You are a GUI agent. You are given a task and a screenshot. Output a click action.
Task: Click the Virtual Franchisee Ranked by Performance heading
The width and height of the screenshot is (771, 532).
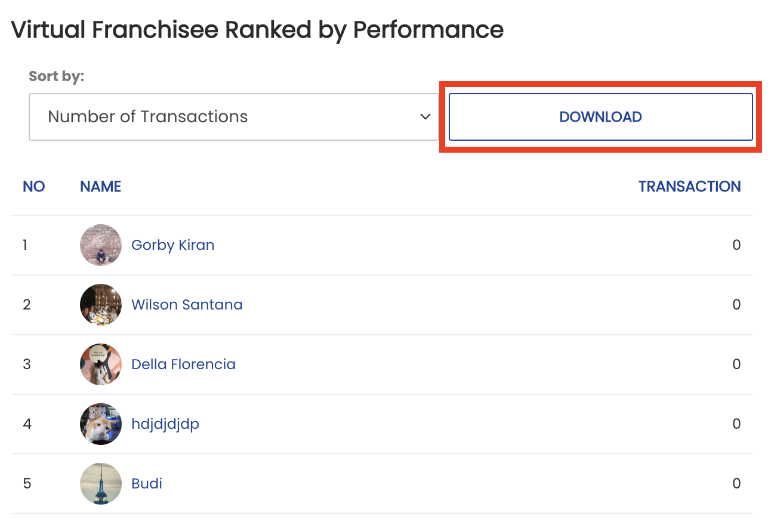[x=257, y=29]
